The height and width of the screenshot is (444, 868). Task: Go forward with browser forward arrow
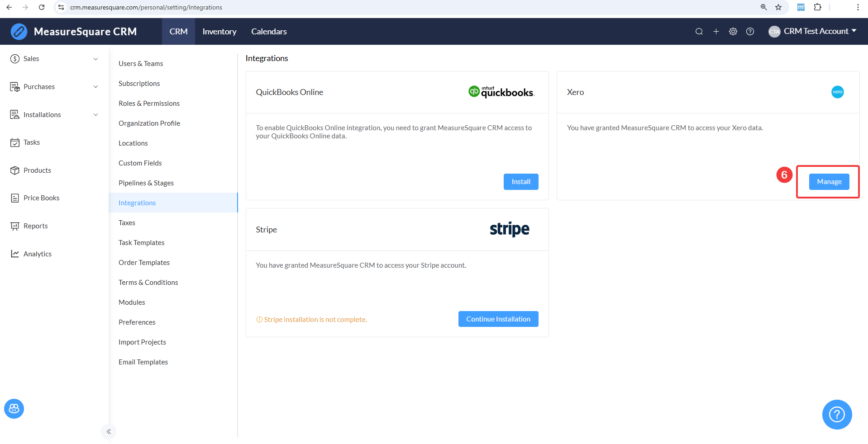25,7
